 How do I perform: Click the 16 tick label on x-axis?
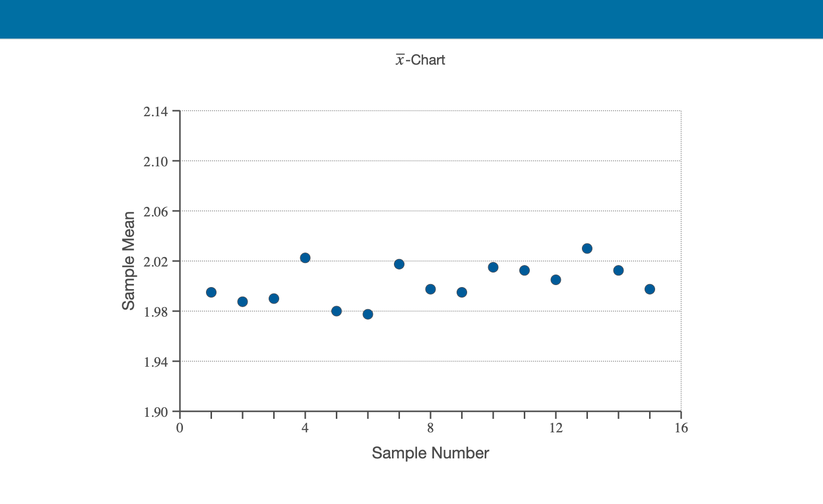click(x=681, y=428)
